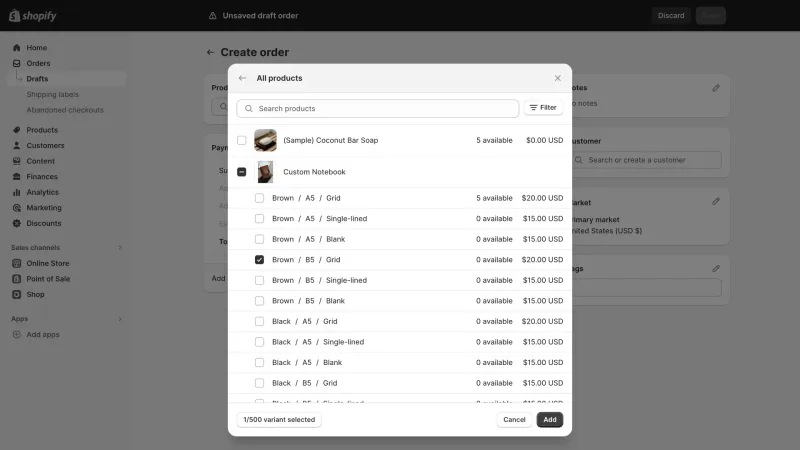Close the All products dialog
Image resolution: width=800 pixels, height=450 pixels.
click(558, 78)
